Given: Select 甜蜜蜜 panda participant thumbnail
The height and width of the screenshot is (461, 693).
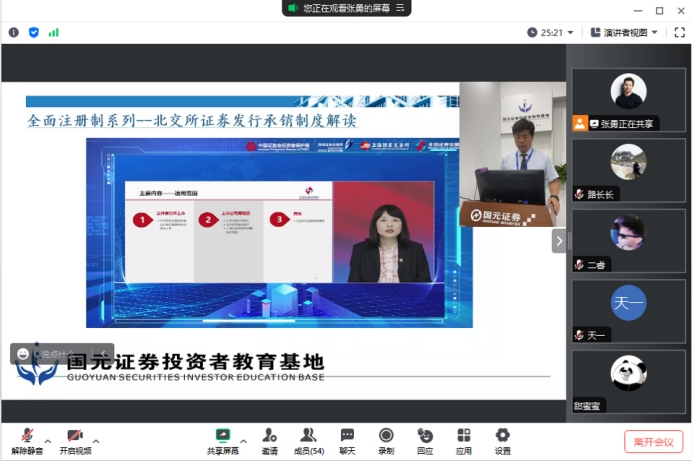Looking at the screenshot, I should pos(628,382).
